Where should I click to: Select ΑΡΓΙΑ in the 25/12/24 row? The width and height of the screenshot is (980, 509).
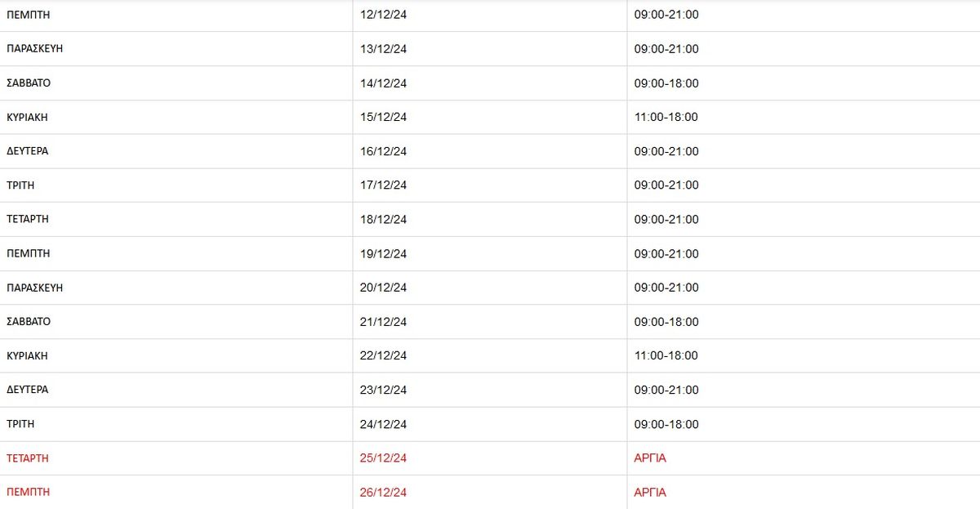click(650, 458)
